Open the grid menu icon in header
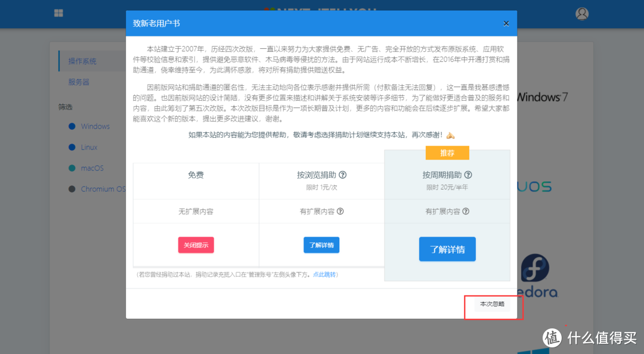This screenshot has width=644, height=354. (x=58, y=13)
